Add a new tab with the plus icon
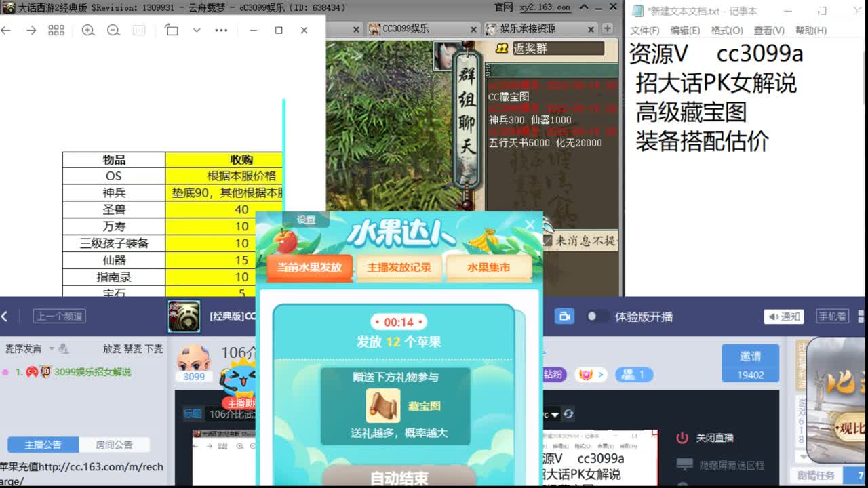The image size is (868, 488). coord(608,28)
